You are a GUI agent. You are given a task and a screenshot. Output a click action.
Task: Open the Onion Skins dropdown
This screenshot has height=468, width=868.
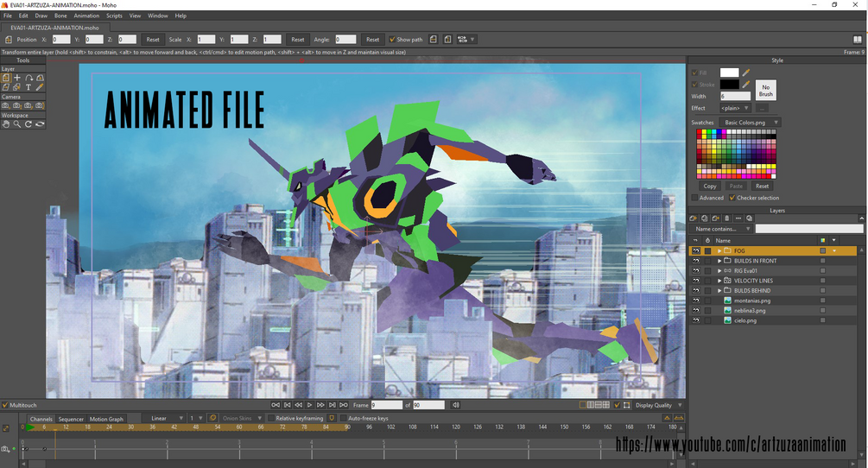point(241,418)
